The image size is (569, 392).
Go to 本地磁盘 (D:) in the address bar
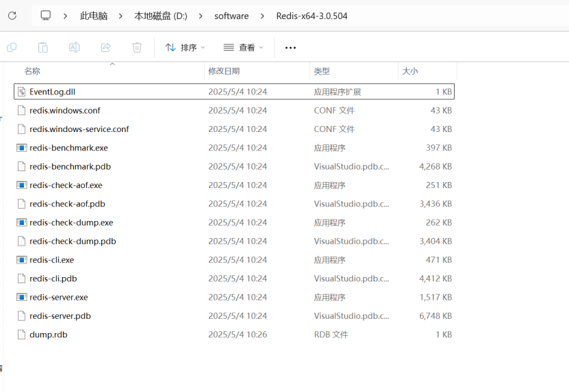pos(161,16)
